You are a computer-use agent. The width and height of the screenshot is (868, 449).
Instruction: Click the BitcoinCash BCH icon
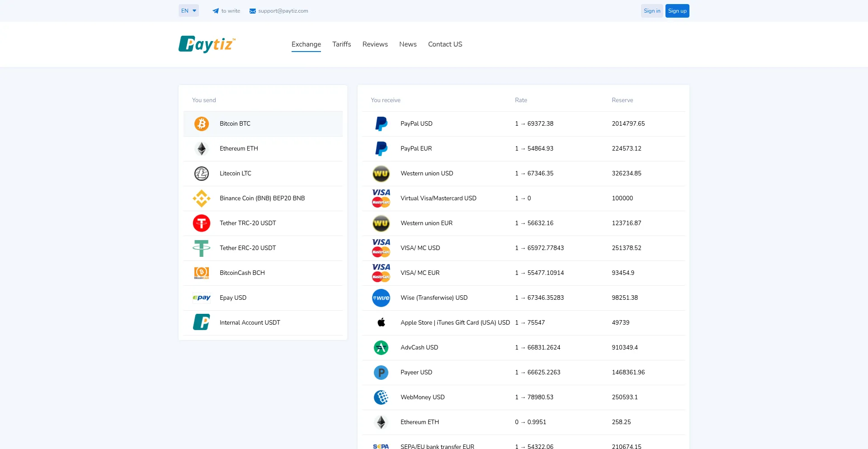(202, 273)
